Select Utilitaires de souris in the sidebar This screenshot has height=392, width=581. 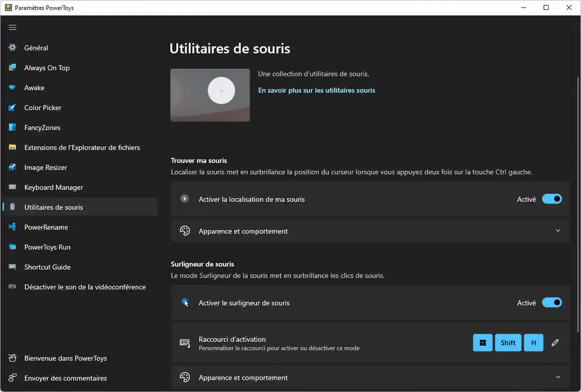[80, 207]
